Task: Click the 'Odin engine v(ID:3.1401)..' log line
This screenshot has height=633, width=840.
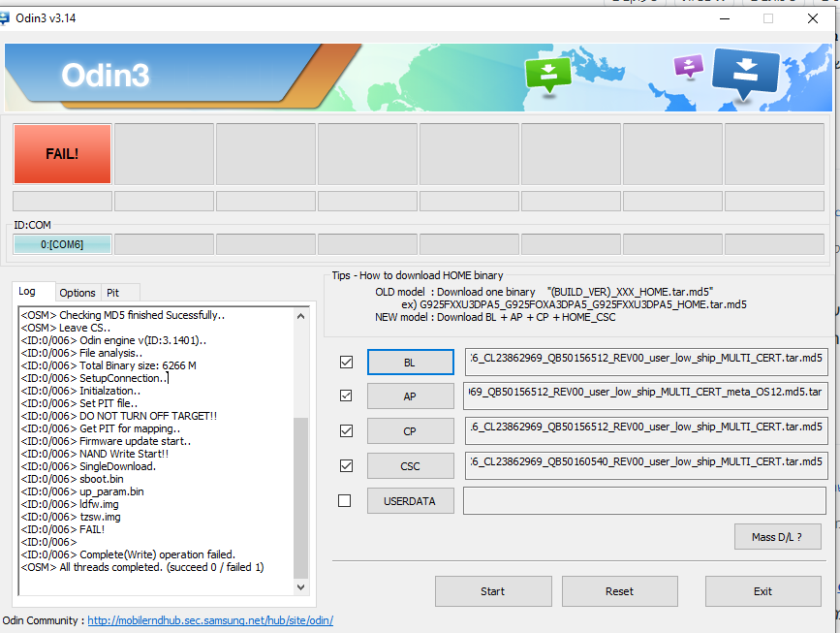Action: click(113, 340)
